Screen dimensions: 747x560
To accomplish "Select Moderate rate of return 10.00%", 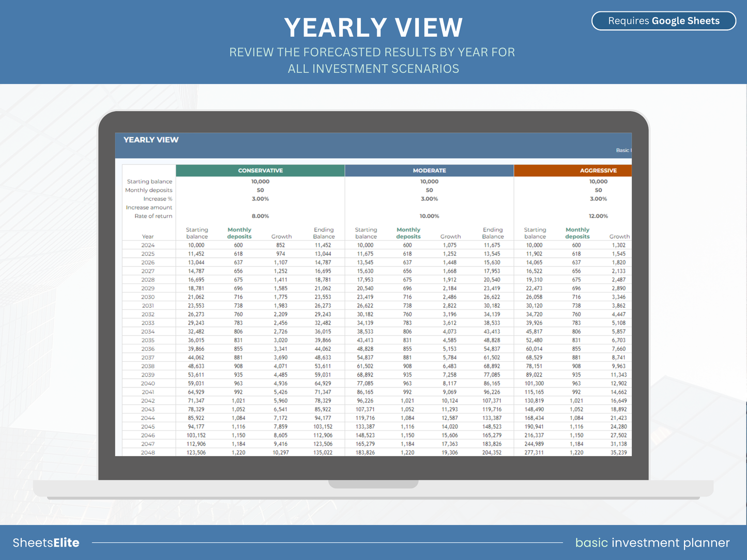I will (x=429, y=216).
